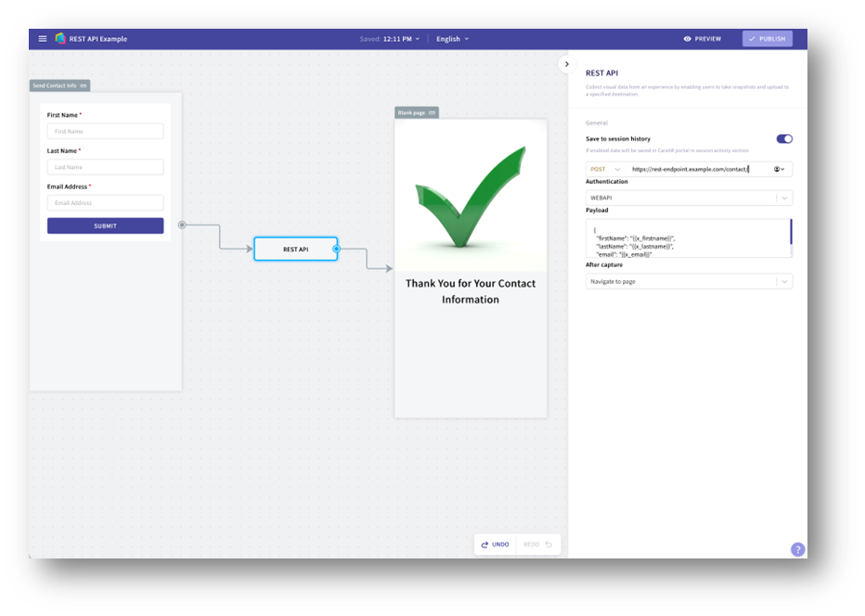Open the hamburger menu in the header

[42, 39]
